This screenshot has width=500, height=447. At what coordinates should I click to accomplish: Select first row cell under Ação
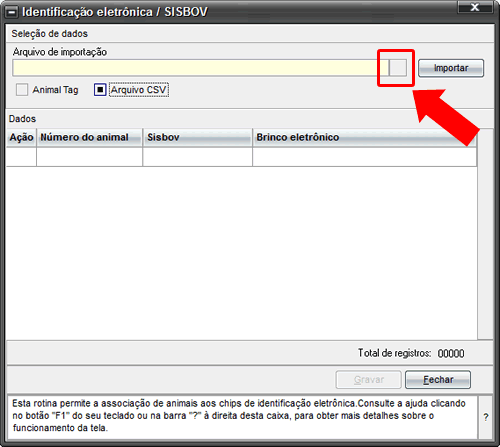click(x=21, y=157)
